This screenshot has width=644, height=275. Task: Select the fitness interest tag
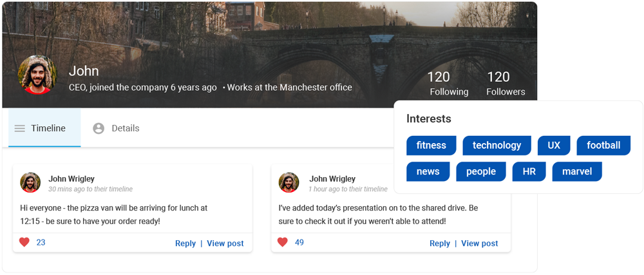(x=431, y=146)
